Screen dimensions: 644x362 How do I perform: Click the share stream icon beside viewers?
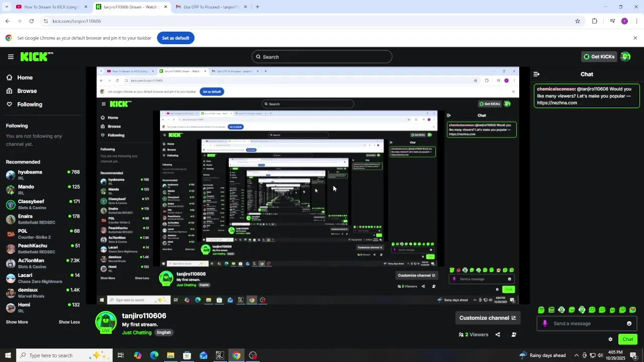(x=498, y=334)
